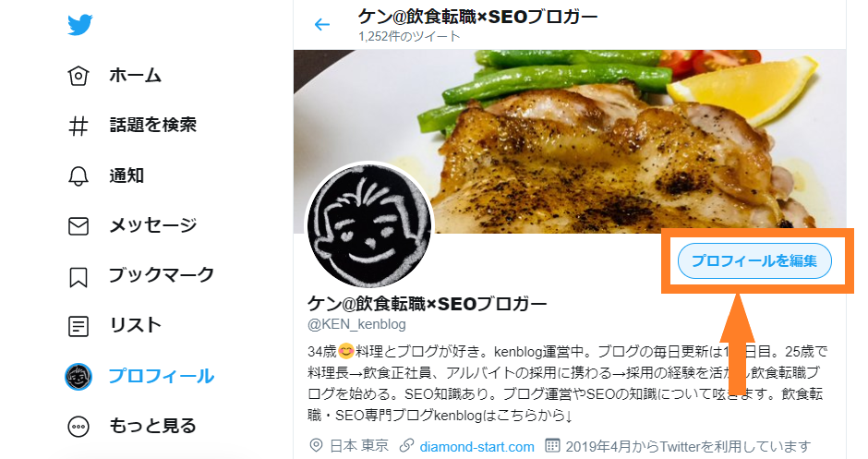Open the ホーム home icon
This screenshot has height=459, width=868.
78,76
